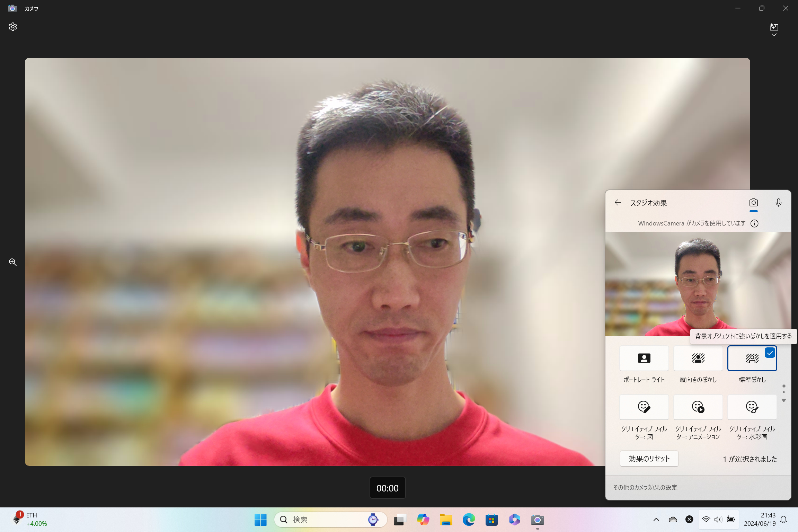
Task: Switch to microphone effects tab
Action: pos(778,203)
